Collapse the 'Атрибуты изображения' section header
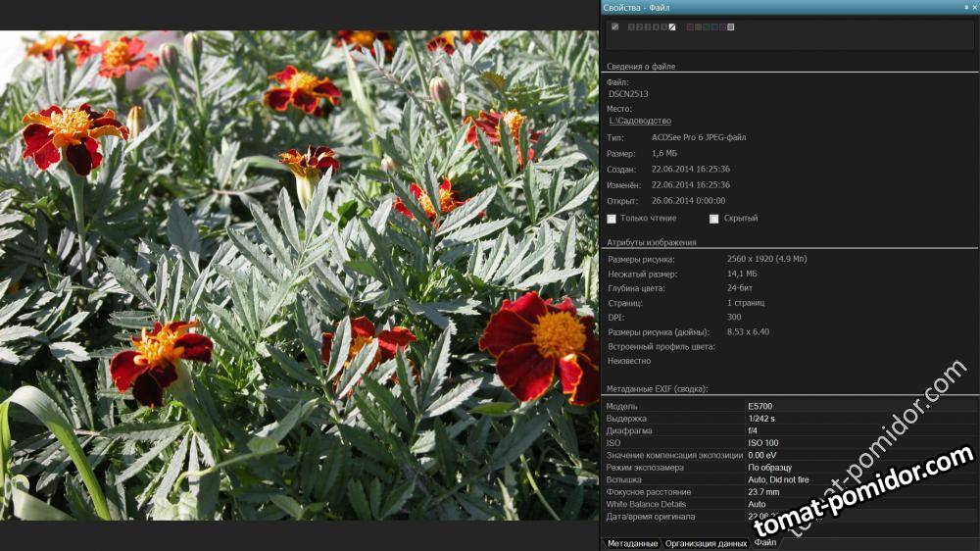Image resolution: width=980 pixels, height=551 pixels. [x=652, y=242]
